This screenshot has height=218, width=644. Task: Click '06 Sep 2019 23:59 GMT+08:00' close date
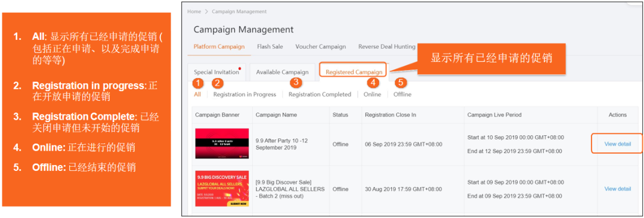[403, 144]
